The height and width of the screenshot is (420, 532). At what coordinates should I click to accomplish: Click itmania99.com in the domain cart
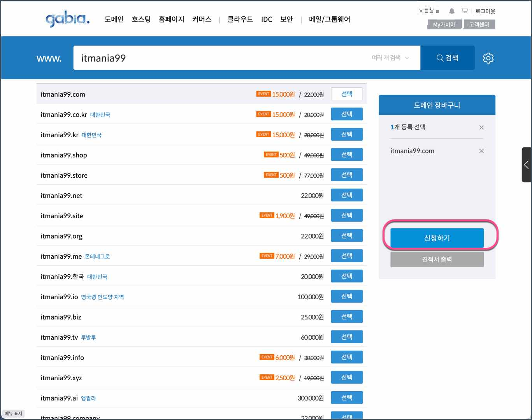pos(412,151)
